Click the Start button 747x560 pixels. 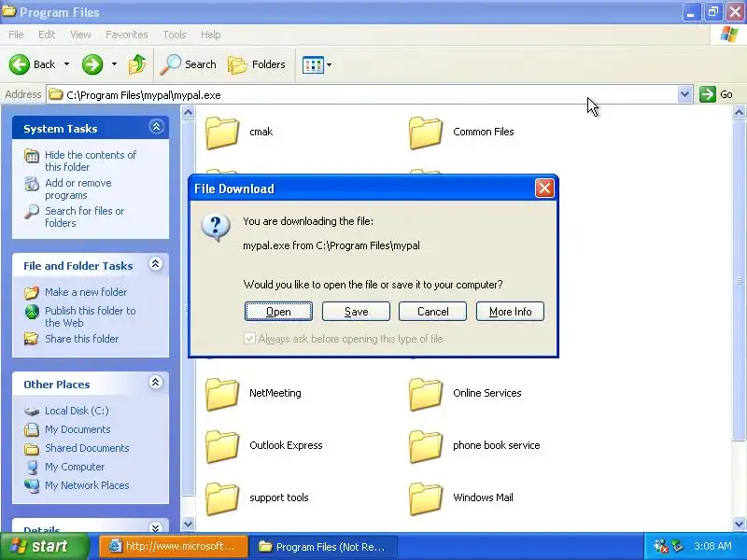tap(44, 546)
